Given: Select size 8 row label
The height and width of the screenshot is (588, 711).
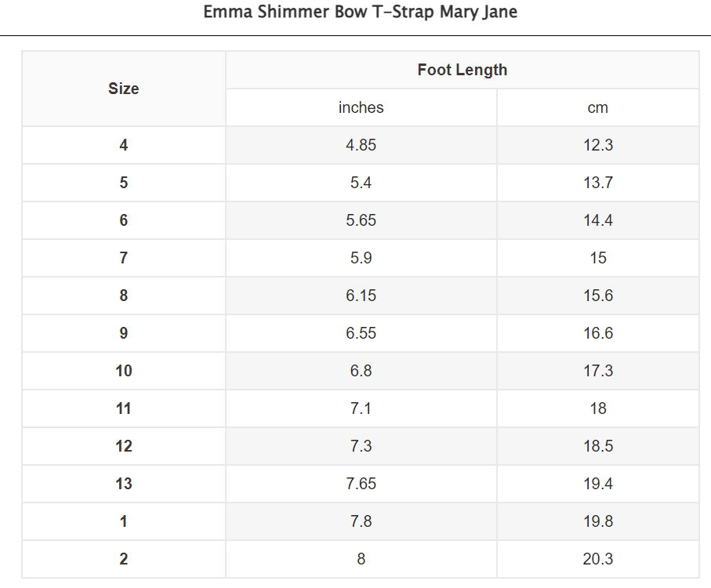Looking at the screenshot, I should coord(124,296).
